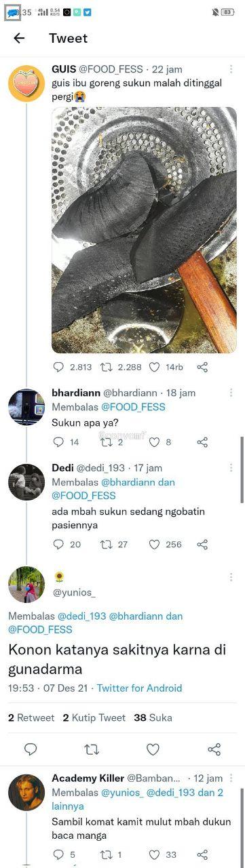Open the burnt sukun photo
The width and height of the screenshot is (245, 868).
tap(144, 229)
